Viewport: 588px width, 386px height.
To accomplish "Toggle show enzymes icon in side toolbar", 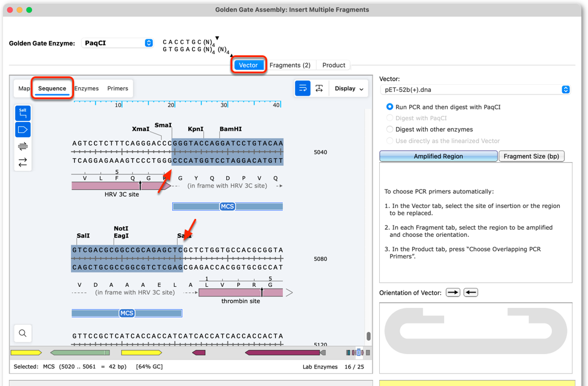I will 23,113.
